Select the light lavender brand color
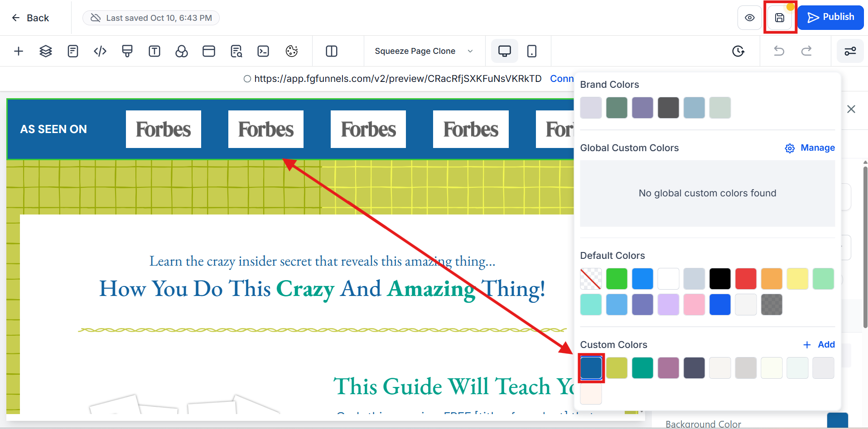The width and height of the screenshot is (868, 429). (591, 108)
